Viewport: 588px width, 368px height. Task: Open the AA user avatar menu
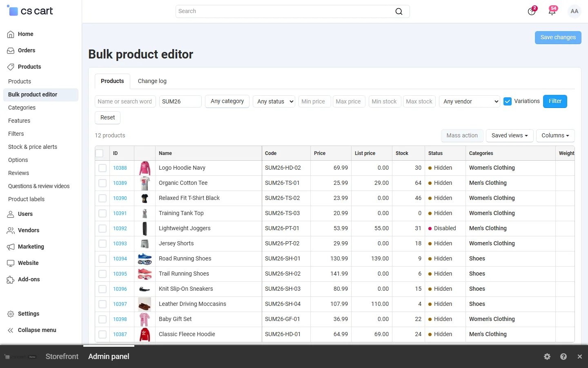pyautogui.click(x=575, y=11)
